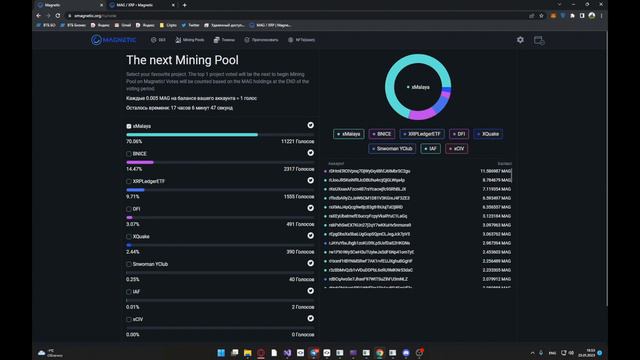
Task: Toggle XRPLedgerETF legend chip under chart
Action: [422, 134]
